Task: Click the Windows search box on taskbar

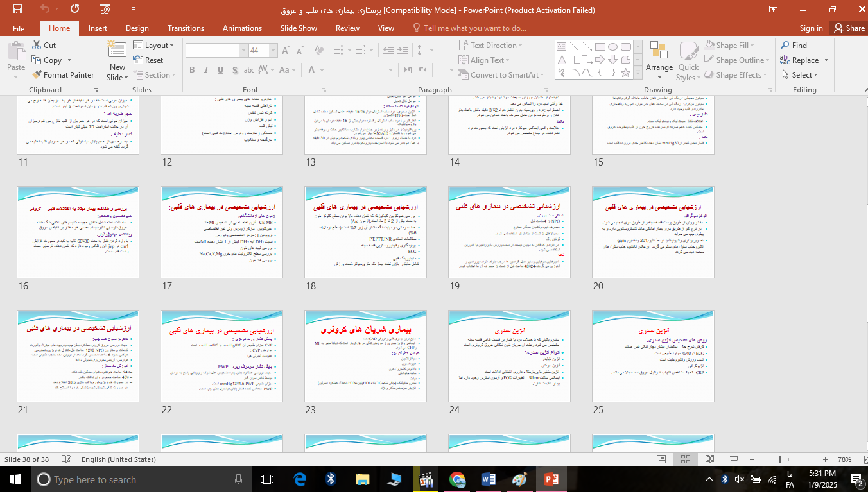Action: 141,479
